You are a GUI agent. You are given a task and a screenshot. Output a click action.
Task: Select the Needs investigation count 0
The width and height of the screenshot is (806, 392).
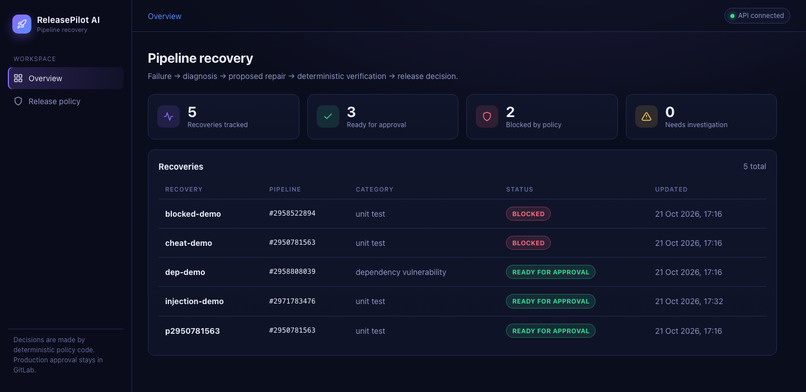click(x=670, y=112)
